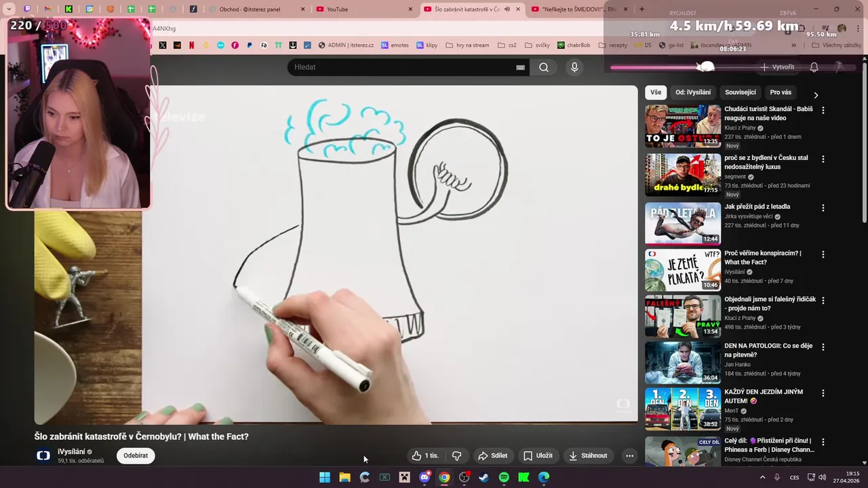Select 'Pro vás' filter chip
This screenshot has width=868, height=488.
pos(781,92)
